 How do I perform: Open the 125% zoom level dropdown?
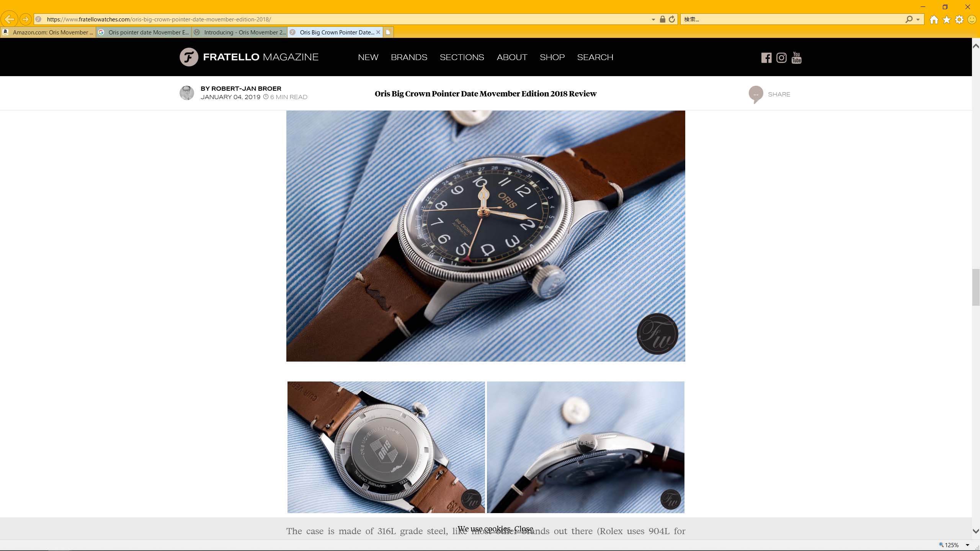coord(968,545)
